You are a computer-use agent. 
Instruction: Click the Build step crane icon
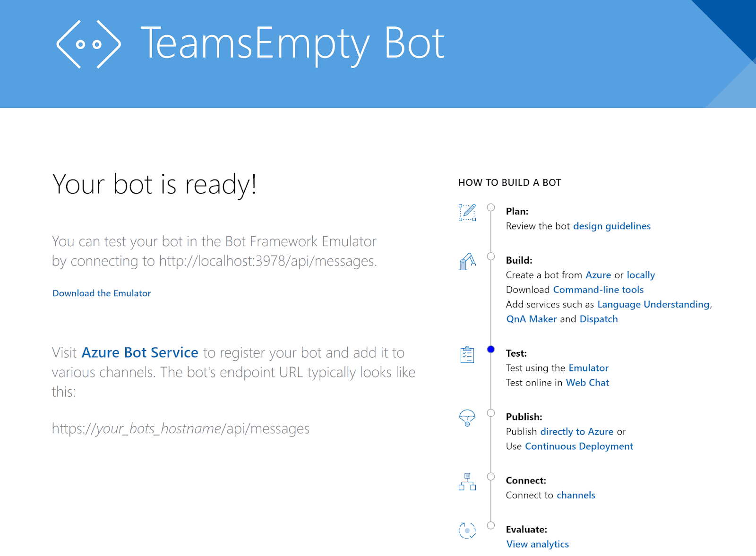pos(467,262)
